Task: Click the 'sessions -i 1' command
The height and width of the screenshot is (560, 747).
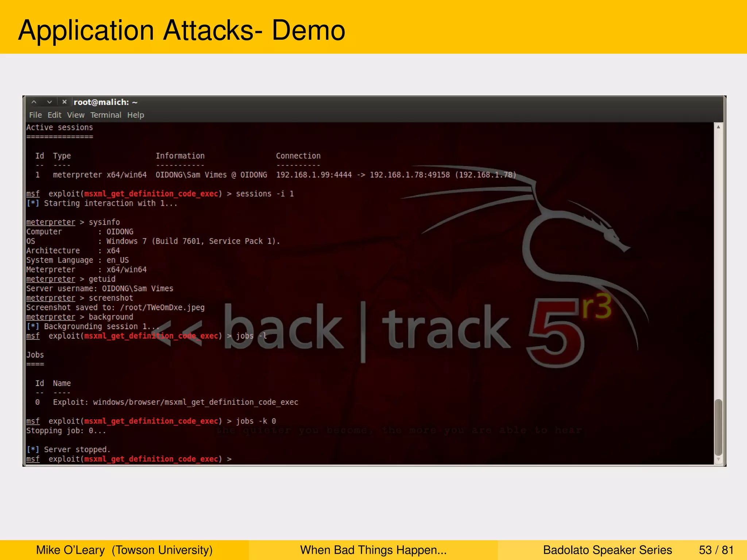Action: coord(265,194)
